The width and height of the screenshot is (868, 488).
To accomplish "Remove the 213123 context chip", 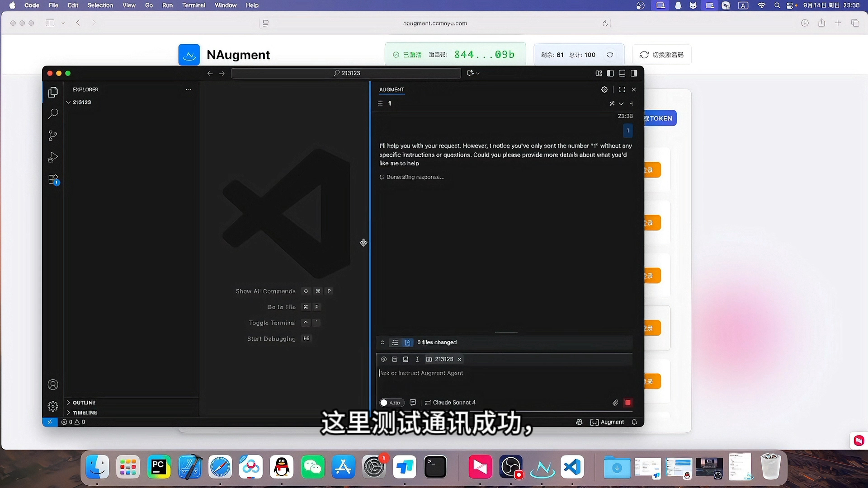I will pos(459,359).
